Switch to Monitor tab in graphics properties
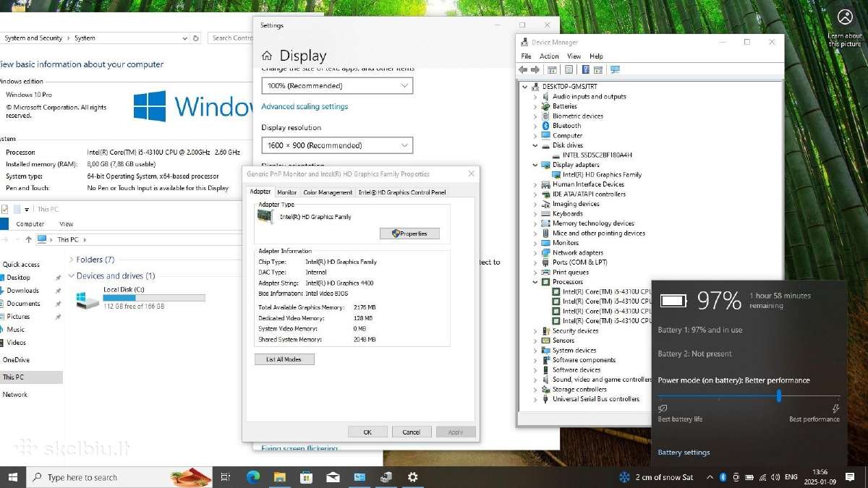Image resolution: width=868 pixels, height=488 pixels. tap(287, 192)
